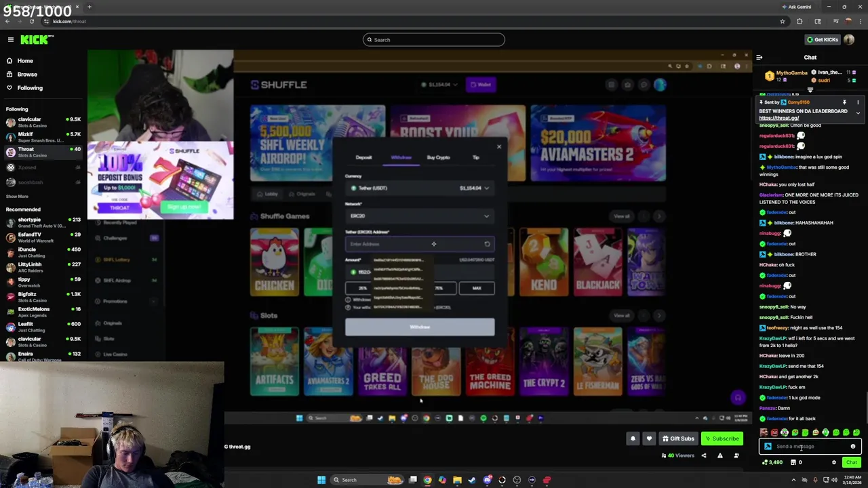Screen dimensions: 868x488
Task: Expand Show More under Following
Action: (17, 197)
